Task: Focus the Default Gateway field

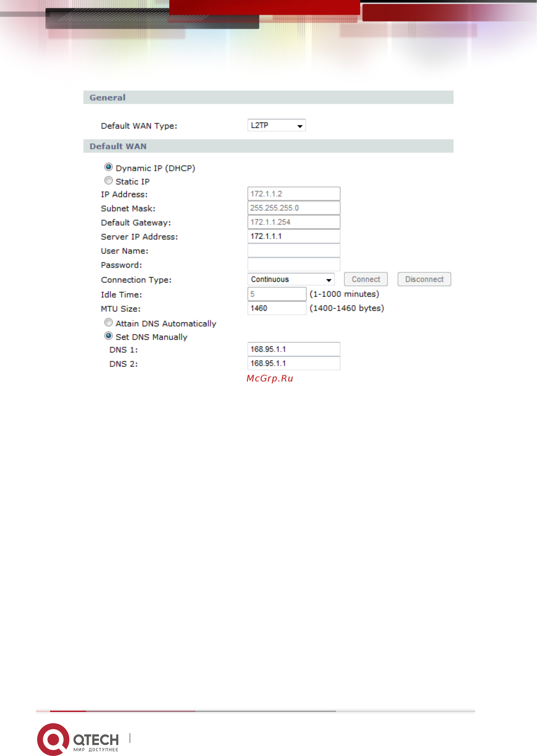Action: click(294, 222)
